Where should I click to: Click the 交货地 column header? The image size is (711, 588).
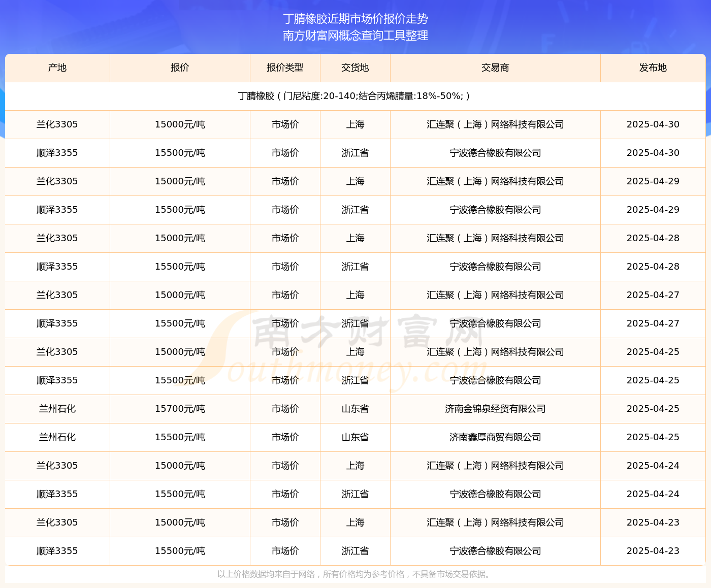355,68
